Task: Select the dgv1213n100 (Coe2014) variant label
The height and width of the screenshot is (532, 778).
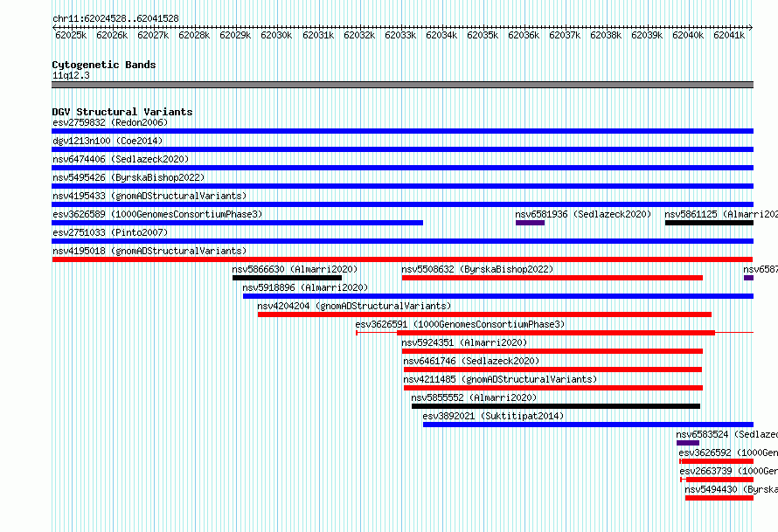Action: 108,141
